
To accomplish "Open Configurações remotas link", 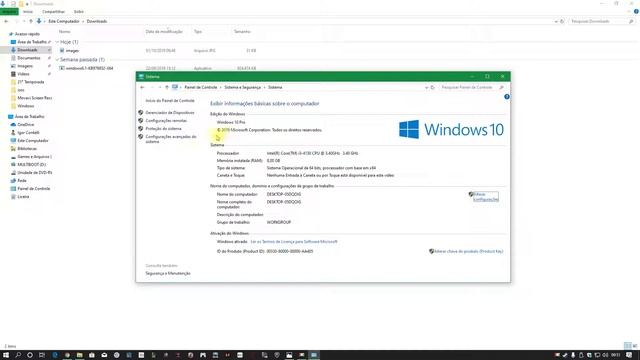I will point(166,121).
